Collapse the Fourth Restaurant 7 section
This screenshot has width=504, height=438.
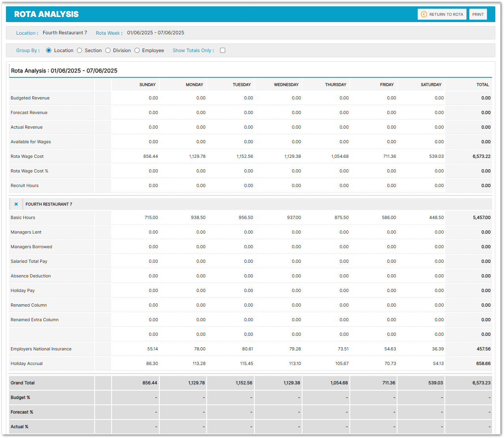16,204
